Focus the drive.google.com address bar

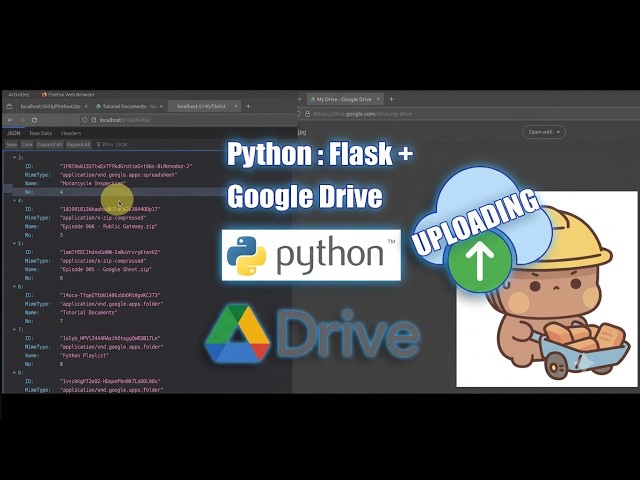[x=469, y=114]
